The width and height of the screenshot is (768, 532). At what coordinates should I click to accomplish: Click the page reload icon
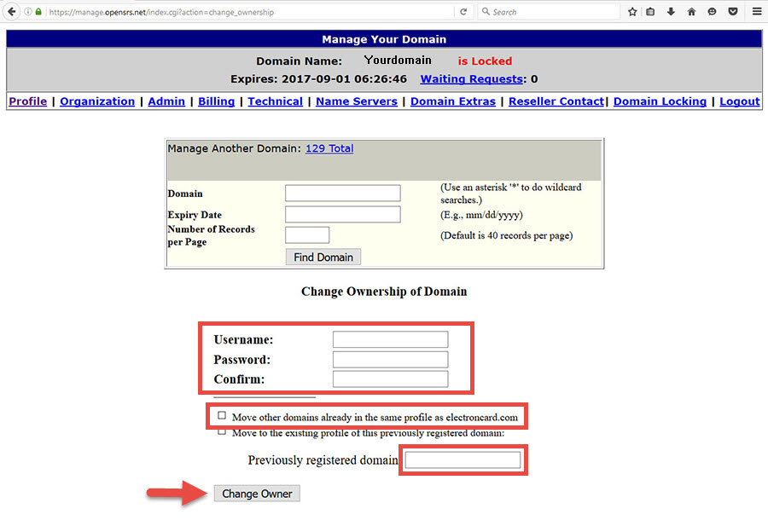(x=463, y=12)
